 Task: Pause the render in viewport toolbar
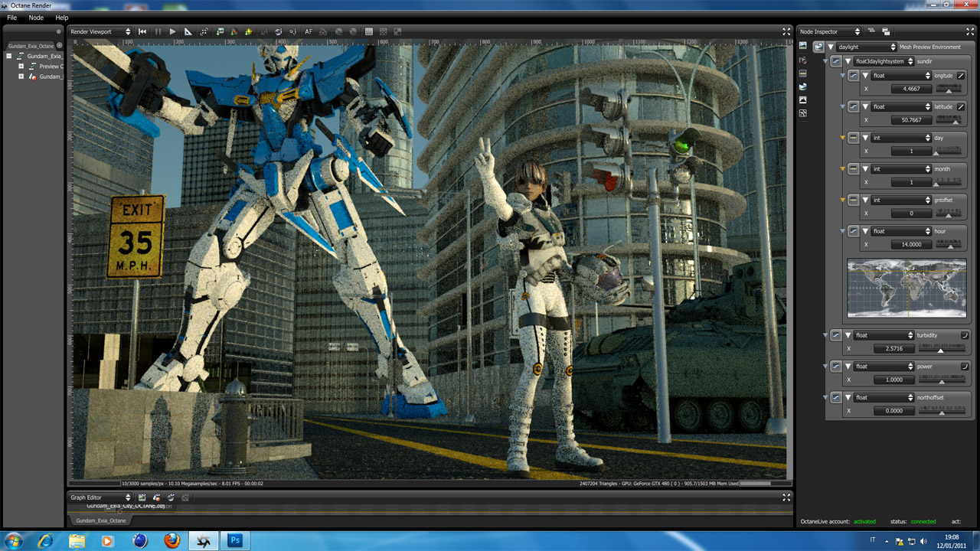pyautogui.click(x=158, y=31)
